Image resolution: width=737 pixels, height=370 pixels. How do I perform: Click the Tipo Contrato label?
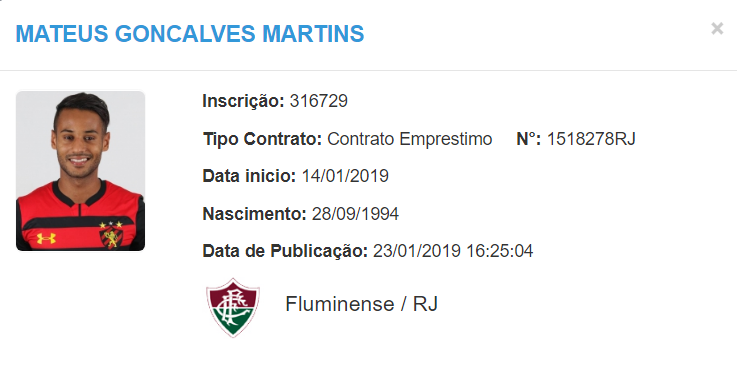262,139
